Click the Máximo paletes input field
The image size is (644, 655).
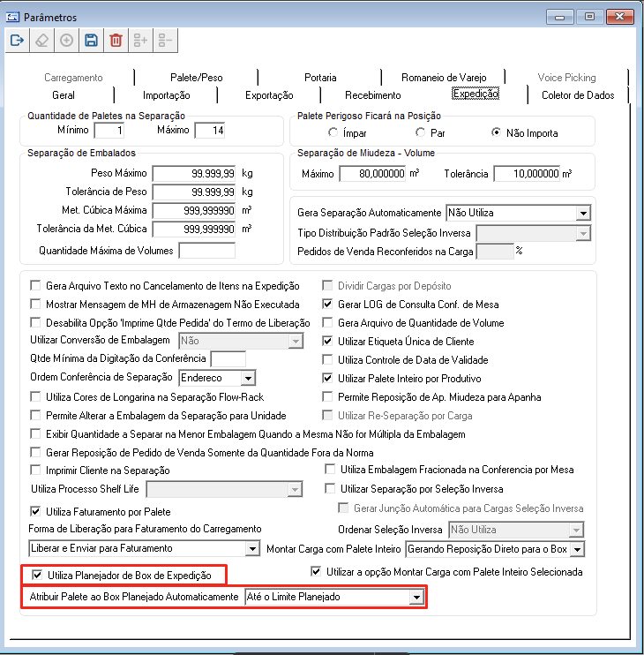click(x=210, y=131)
